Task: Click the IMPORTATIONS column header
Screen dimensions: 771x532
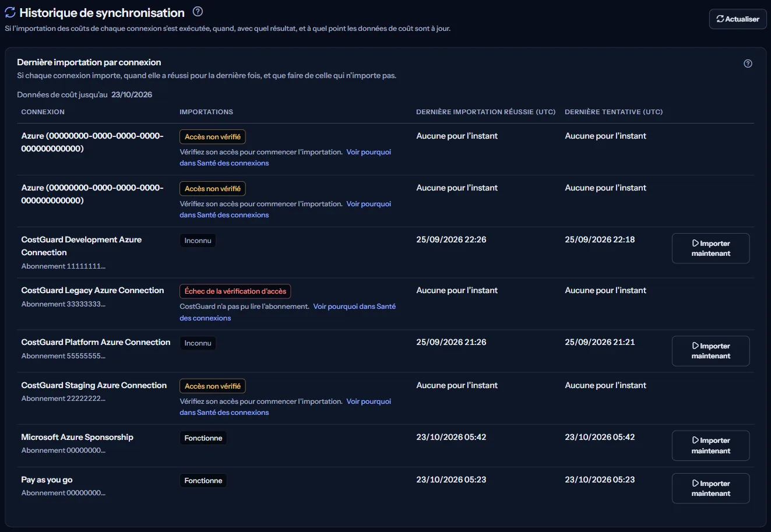Action: coord(206,112)
